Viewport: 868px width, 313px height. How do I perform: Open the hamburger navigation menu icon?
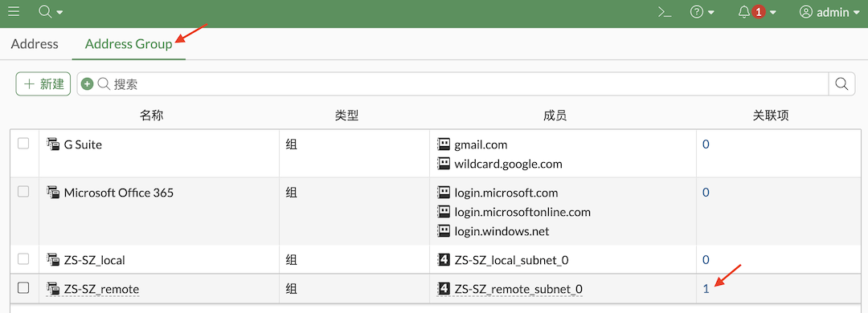click(x=14, y=11)
